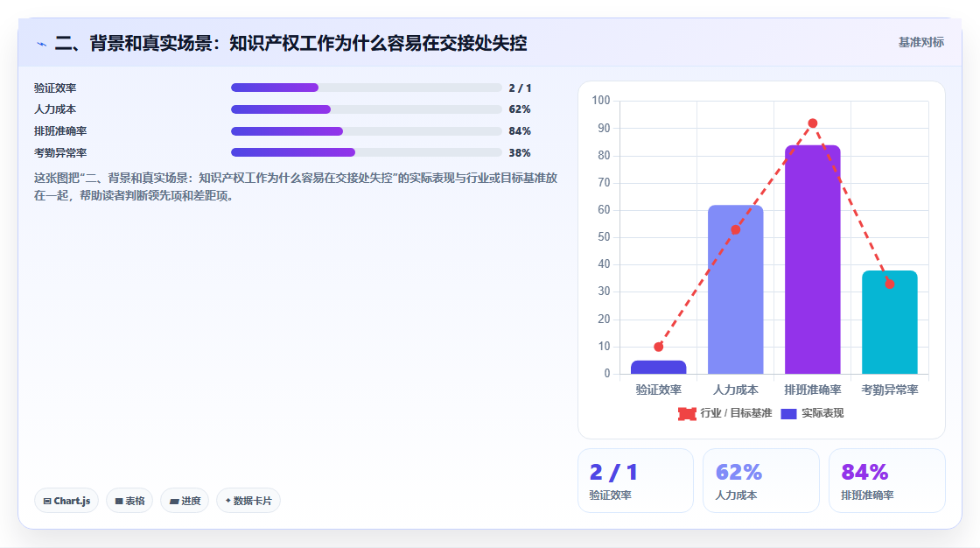Click the 人力成本 label in the progress list

pyautogui.click(x=55, y=109)
